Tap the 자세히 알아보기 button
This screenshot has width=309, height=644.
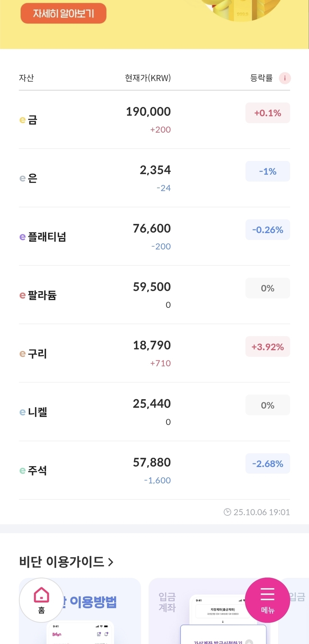(63, 13)
